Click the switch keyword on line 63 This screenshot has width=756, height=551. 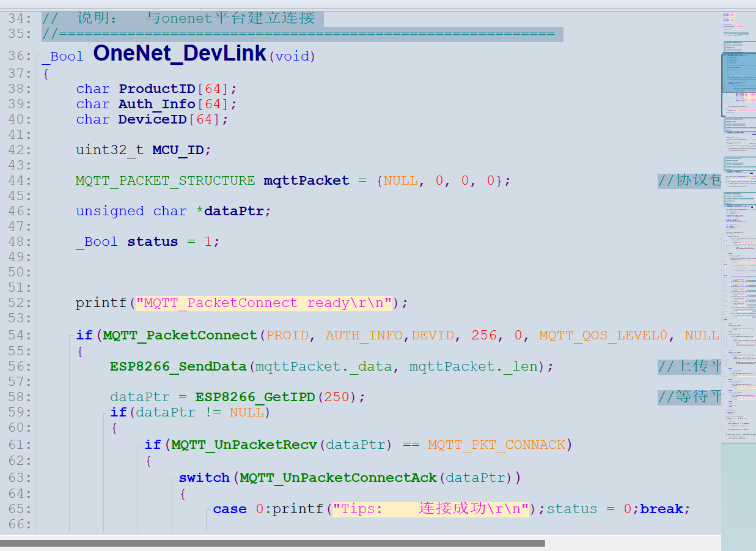pyautogui.click(x=204, y=478)
